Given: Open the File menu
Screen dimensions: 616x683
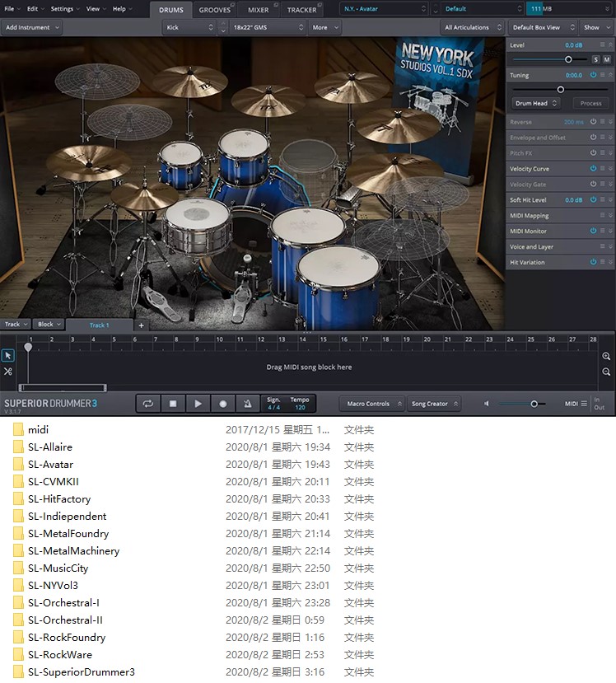Looking at the screenshot, I should pyautogui.click(x=12, y=9).
